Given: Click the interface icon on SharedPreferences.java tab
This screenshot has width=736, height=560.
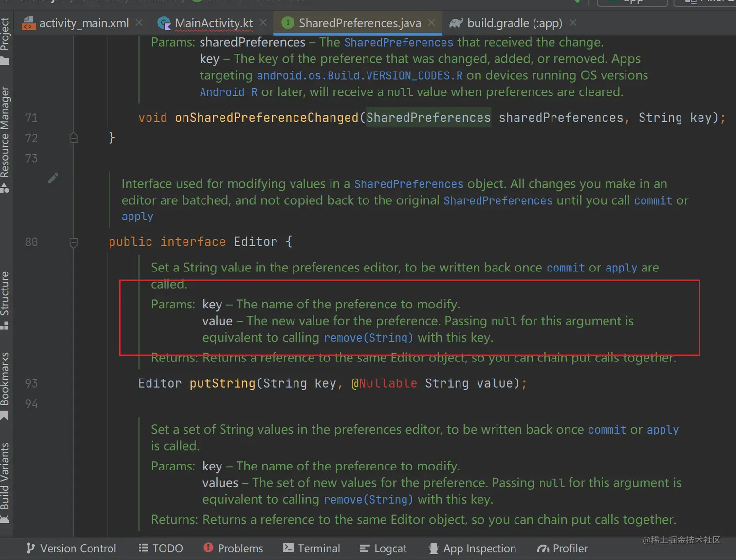Looking at the screenshot, I should click(x=288, y=22).
